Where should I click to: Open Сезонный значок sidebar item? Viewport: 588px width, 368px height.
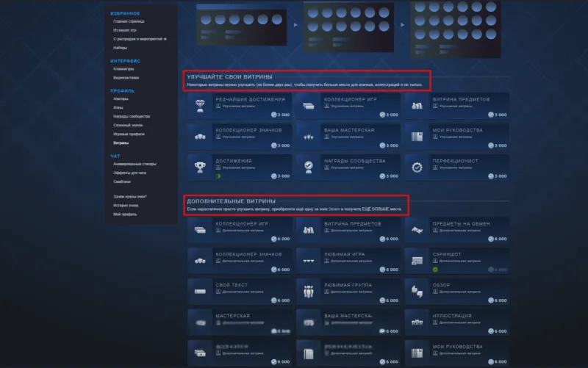(128, 126)
